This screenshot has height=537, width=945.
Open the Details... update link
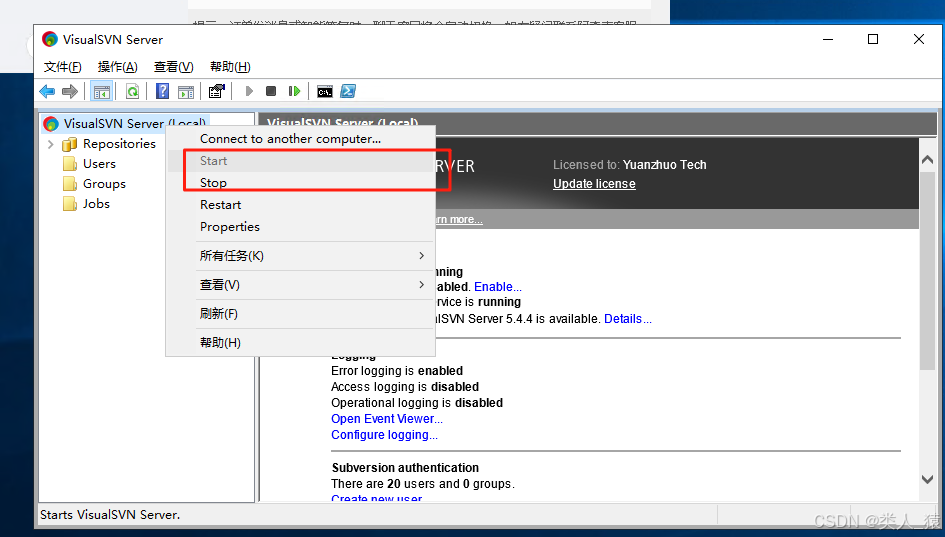(628, 319)
